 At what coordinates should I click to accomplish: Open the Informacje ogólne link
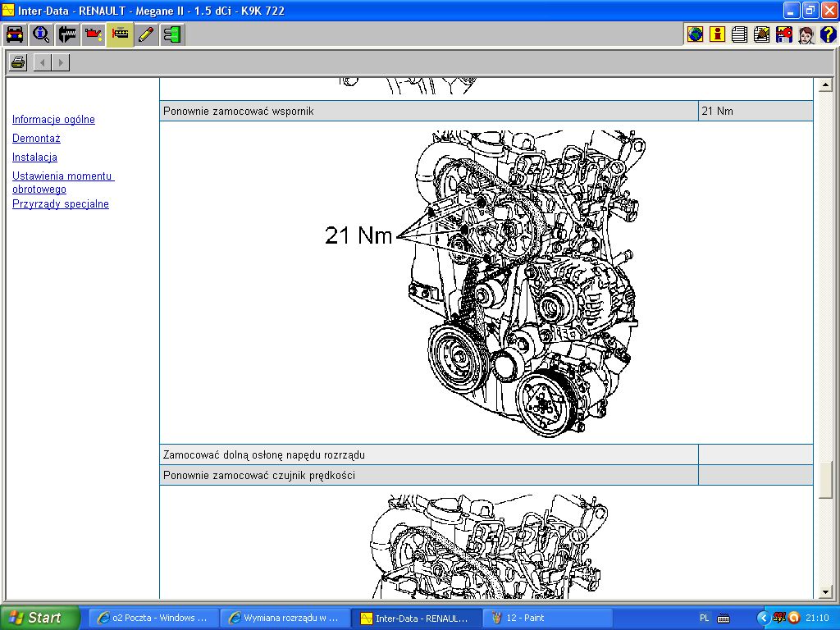pyautogui.click(x=53, y=120)
